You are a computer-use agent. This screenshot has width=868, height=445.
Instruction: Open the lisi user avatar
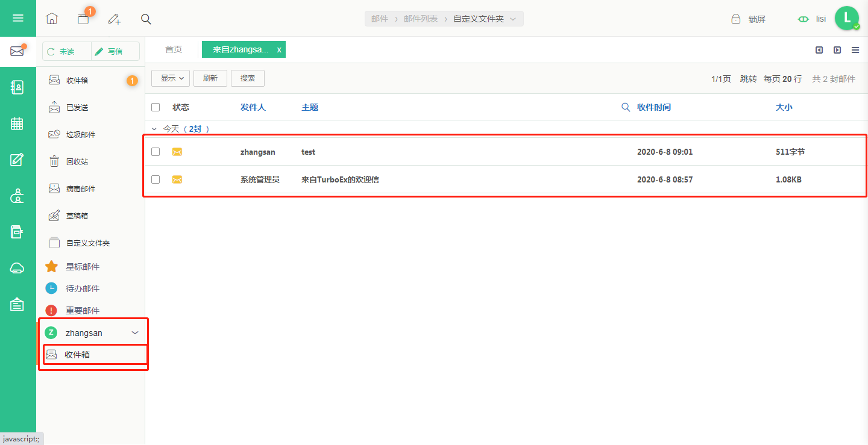tap(847, 18)
